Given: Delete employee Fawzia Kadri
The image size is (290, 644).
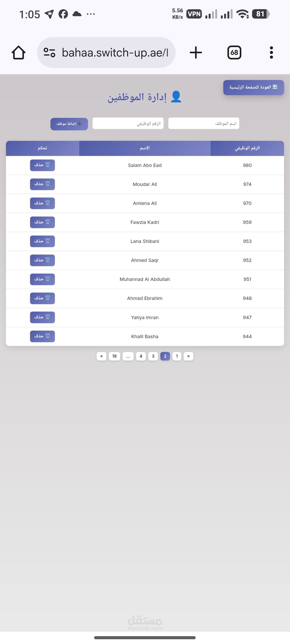Looking at the screenshot, I should [x=42, y=222].
